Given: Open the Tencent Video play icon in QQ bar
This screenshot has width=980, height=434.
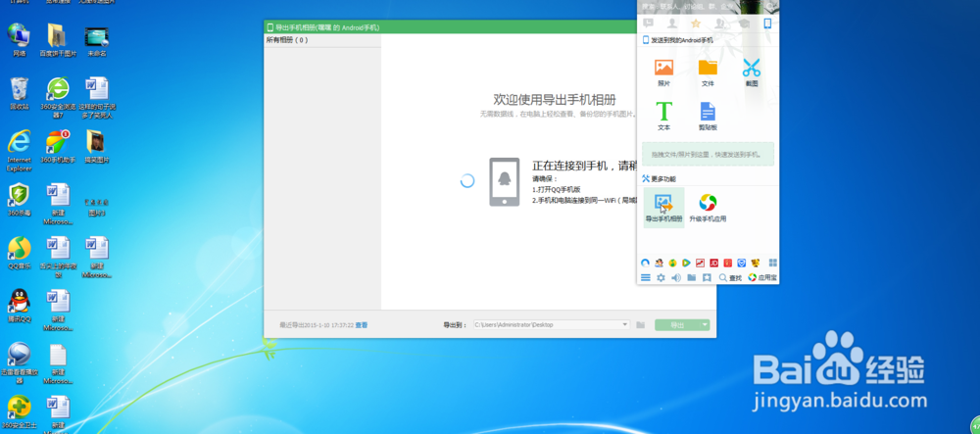Looking at the screenshot, I should (x=686, y=263).
